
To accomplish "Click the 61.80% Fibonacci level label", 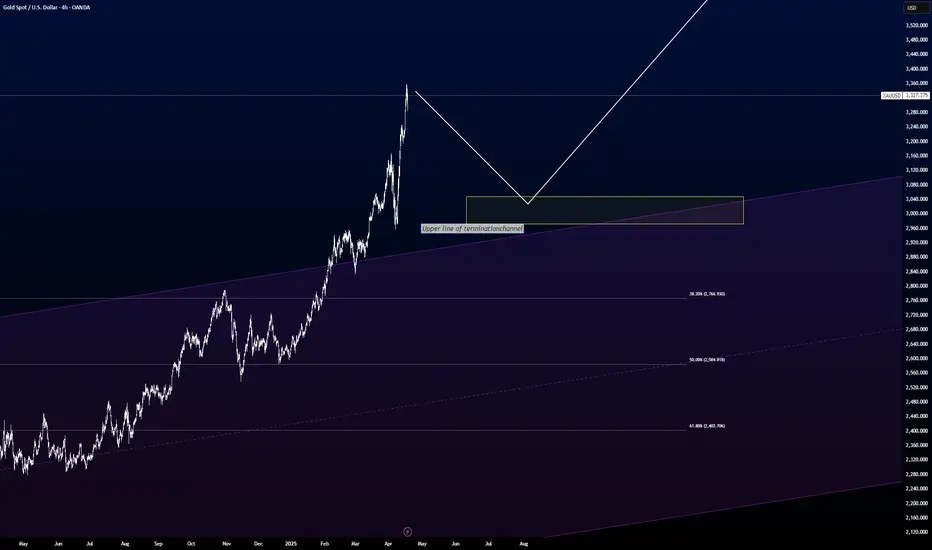I will [x=707, y=426].
